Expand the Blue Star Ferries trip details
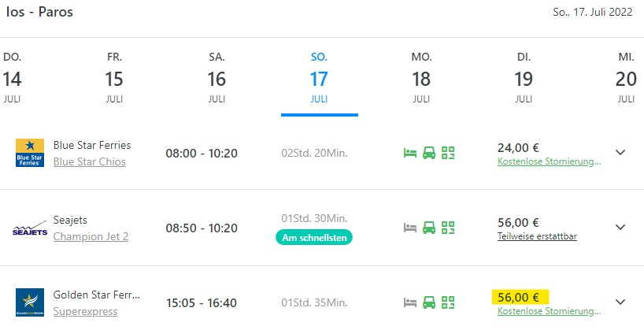The width and height of the screenshot is (644, 330). 620,153
